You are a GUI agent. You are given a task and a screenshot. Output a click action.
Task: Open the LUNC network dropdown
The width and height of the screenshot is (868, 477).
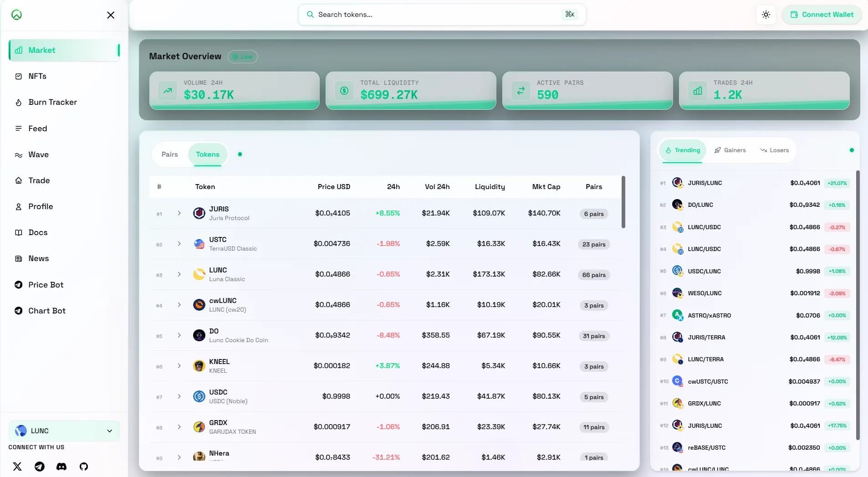point(64,431)
